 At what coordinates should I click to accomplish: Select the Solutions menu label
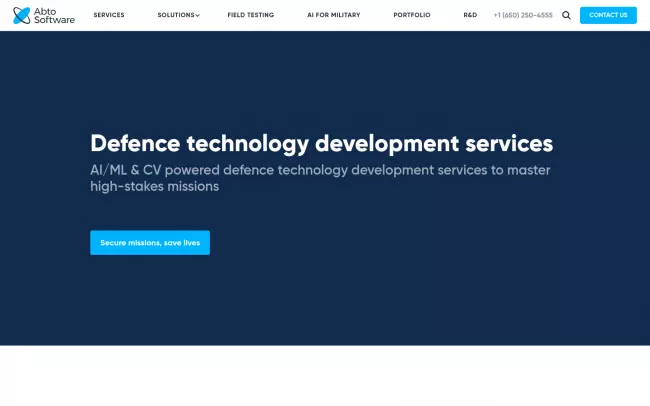click(x=175, y=16)
